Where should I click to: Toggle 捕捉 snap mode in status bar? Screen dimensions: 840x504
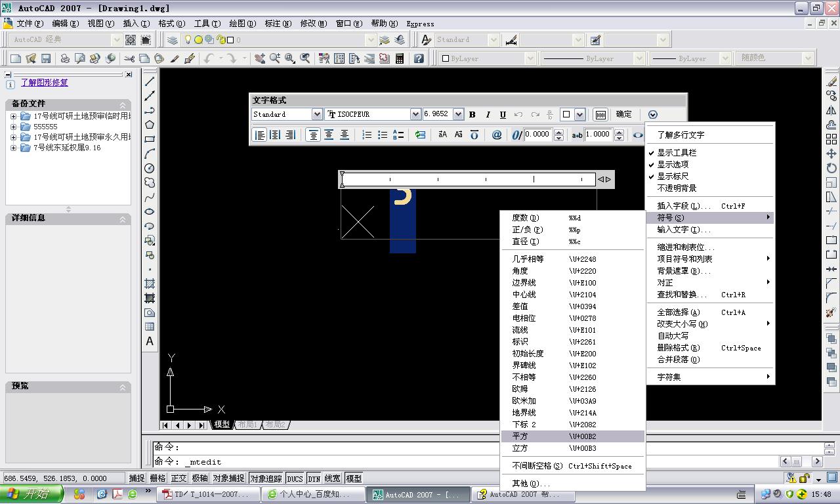(136, 478)
